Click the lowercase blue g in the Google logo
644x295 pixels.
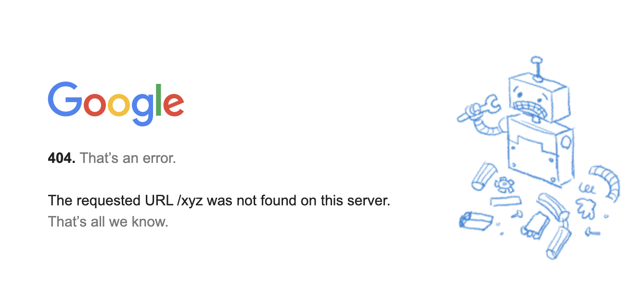coord(142,108)
